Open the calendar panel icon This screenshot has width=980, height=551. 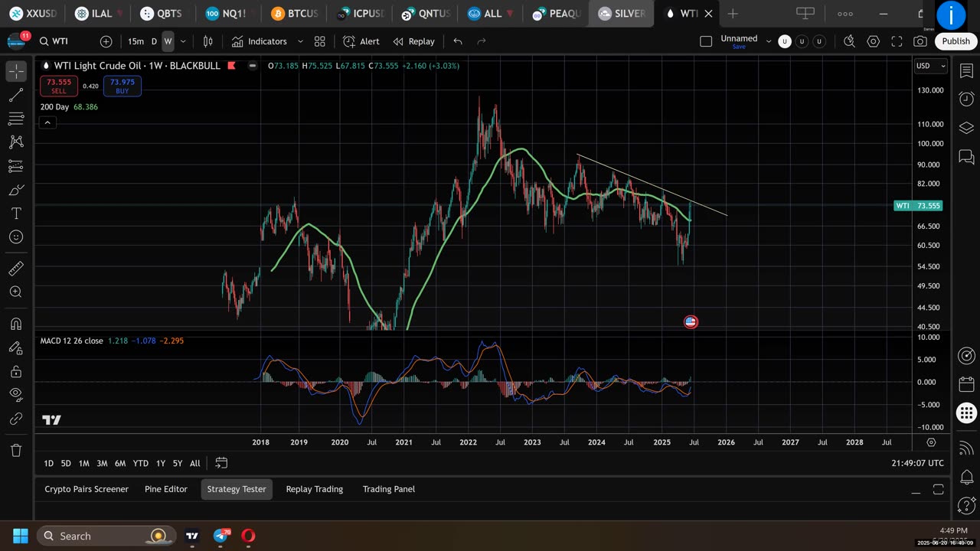pyautogui.click(x=966, y=384)
